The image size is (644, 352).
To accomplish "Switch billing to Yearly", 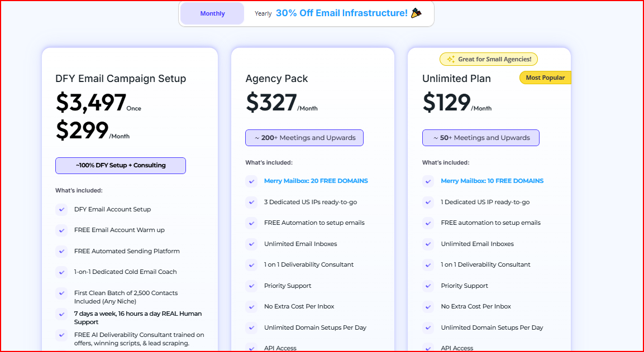I will point(263,13).
